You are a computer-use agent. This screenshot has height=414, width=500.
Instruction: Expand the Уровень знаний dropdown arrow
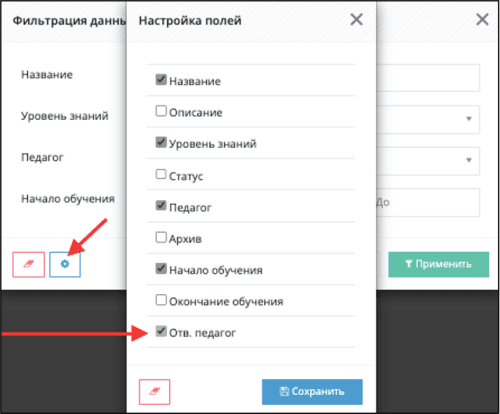pyautogui.click(x=469, y=119)
